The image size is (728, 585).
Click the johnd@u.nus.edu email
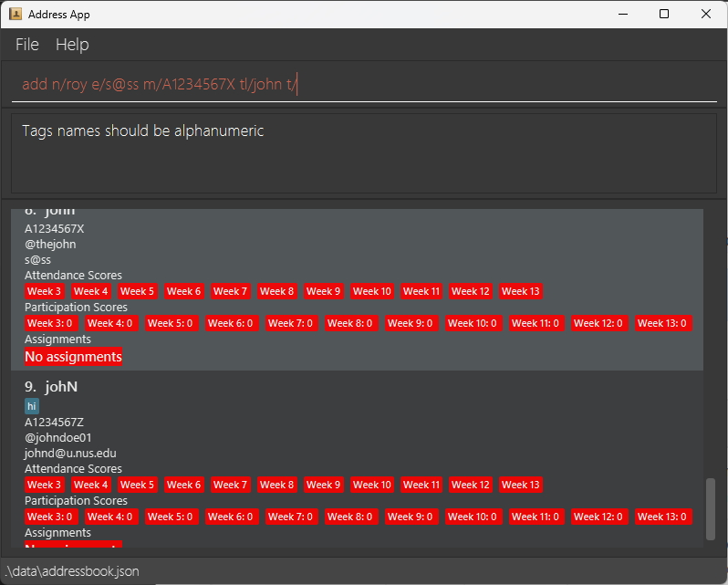(x=70, y=454)
